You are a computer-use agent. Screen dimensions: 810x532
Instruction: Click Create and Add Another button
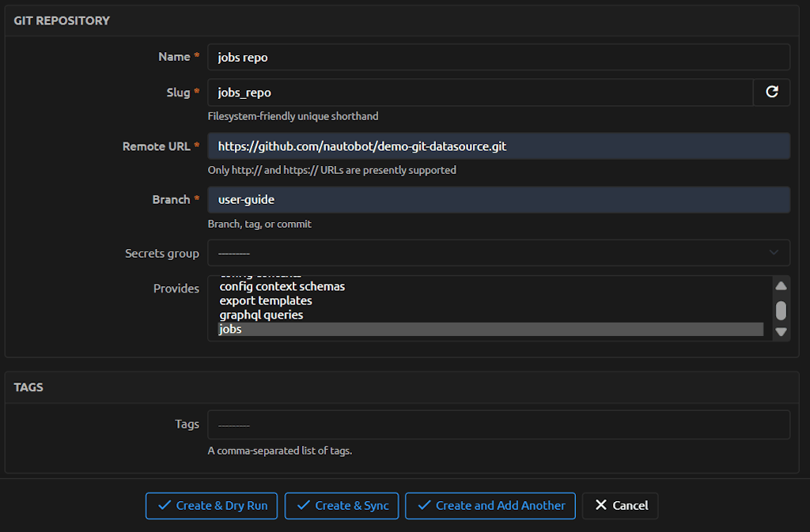[x=490, y=506]
